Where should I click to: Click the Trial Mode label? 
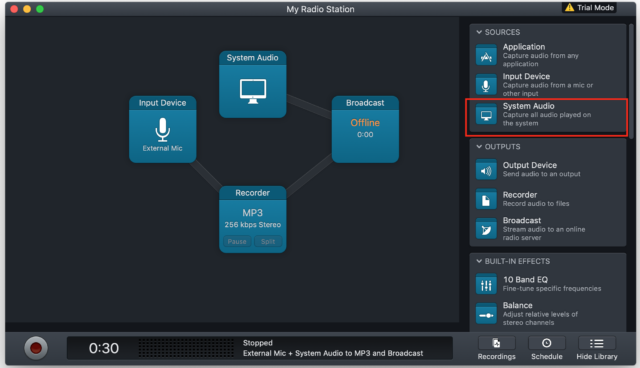click(596, 7)
